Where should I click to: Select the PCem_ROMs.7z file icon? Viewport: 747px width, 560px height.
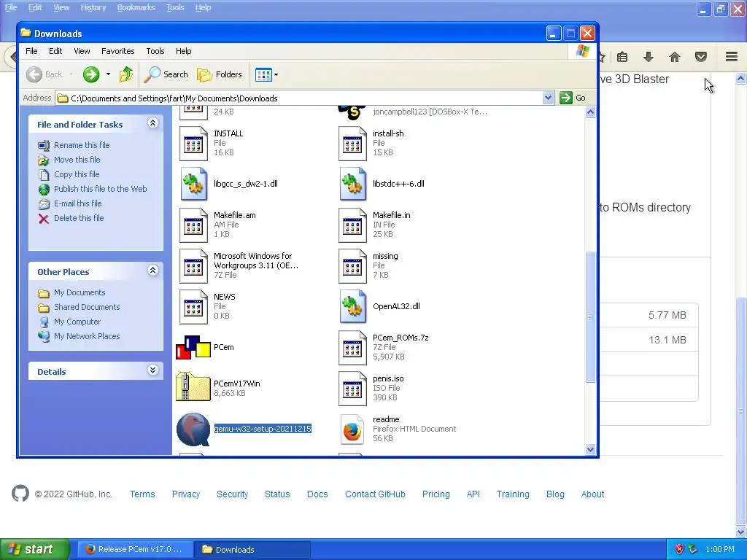tap(352, 348)
